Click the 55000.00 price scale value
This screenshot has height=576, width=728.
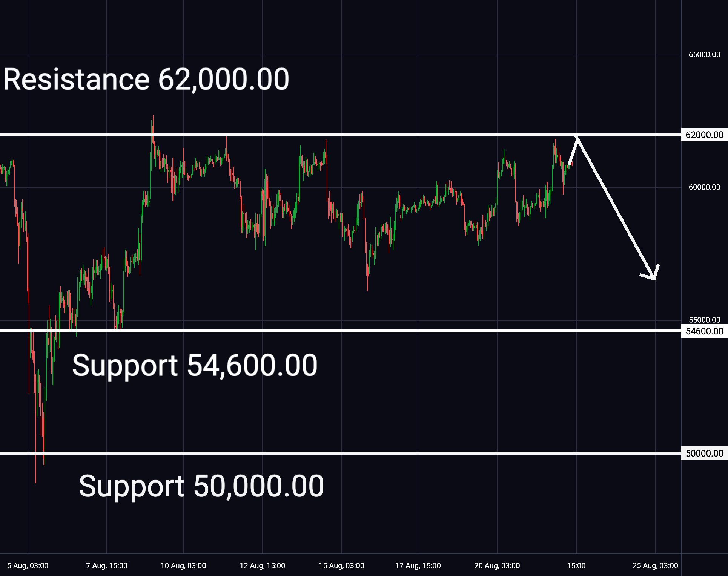coord(704,320)
